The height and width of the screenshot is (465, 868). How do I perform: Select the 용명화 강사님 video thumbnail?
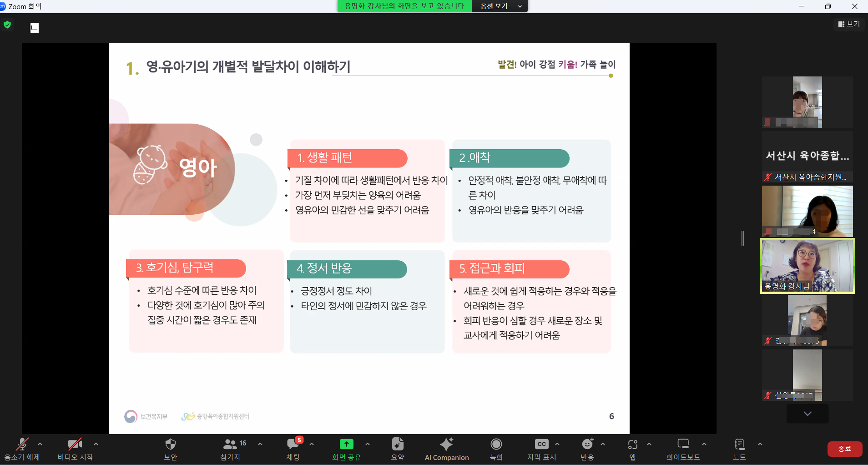click(x=807, y=266)
